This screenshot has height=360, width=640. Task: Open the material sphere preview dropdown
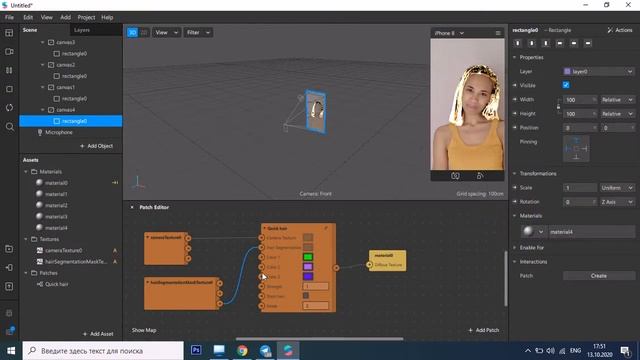(x=534, y=232)
